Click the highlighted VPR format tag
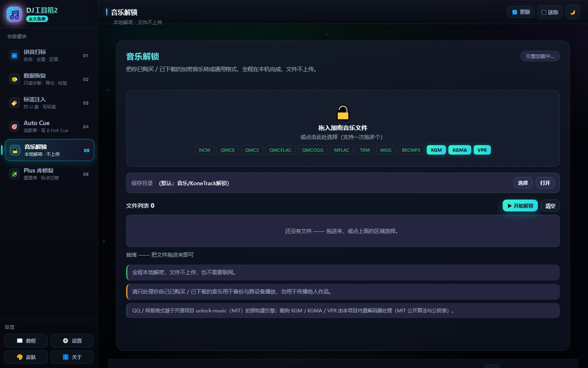The height and width of the screenshot is (368, 588). 482,150
